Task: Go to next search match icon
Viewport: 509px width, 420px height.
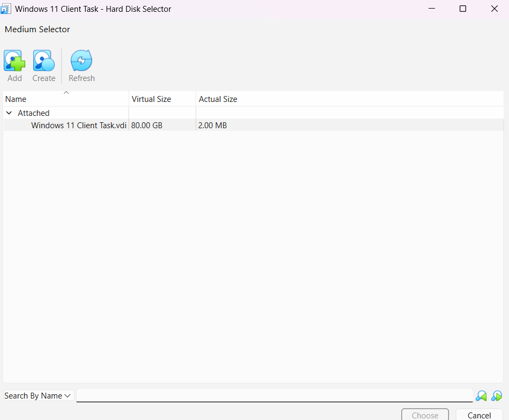Action: pyautogui.click(x=497, y=396)
